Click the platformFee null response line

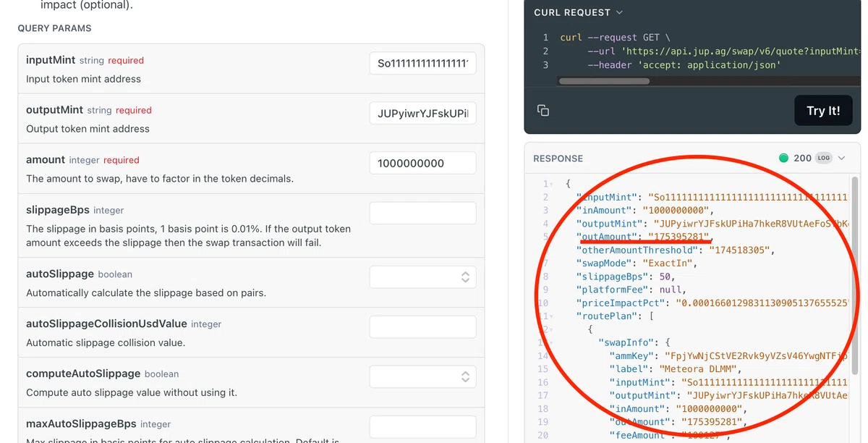[x=631, y=290]
